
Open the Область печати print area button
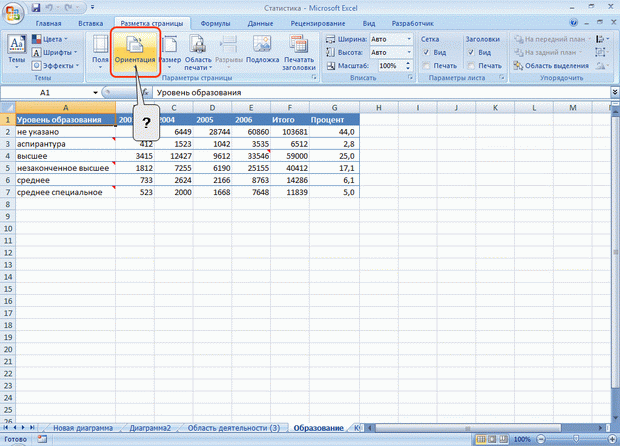(198, 52)
